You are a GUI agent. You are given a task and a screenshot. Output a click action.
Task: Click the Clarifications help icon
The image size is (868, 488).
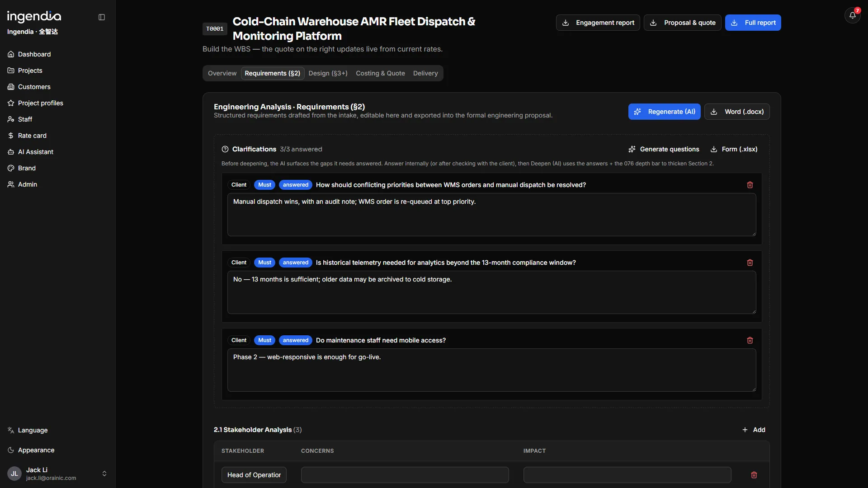225,149
